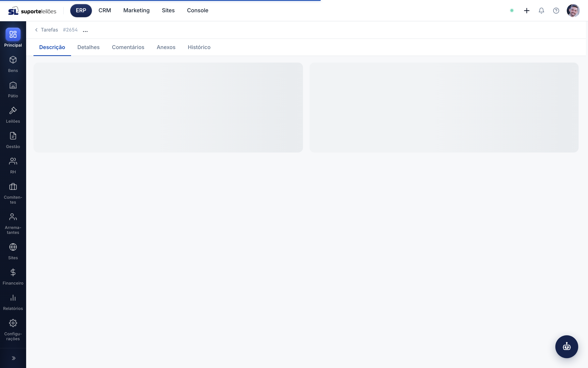Open Gestão document icon
This screenshot has height=368, width=588.
(x=13, y=136)
